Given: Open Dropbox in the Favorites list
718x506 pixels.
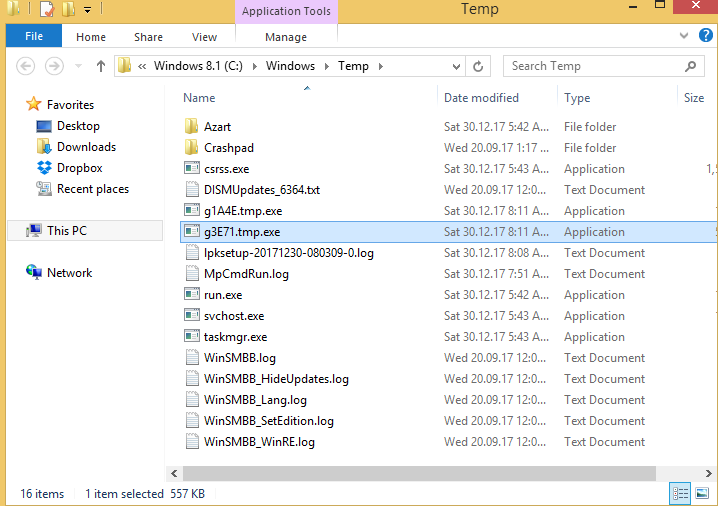Looking at the screenshot, I should [x=79, y=168].
